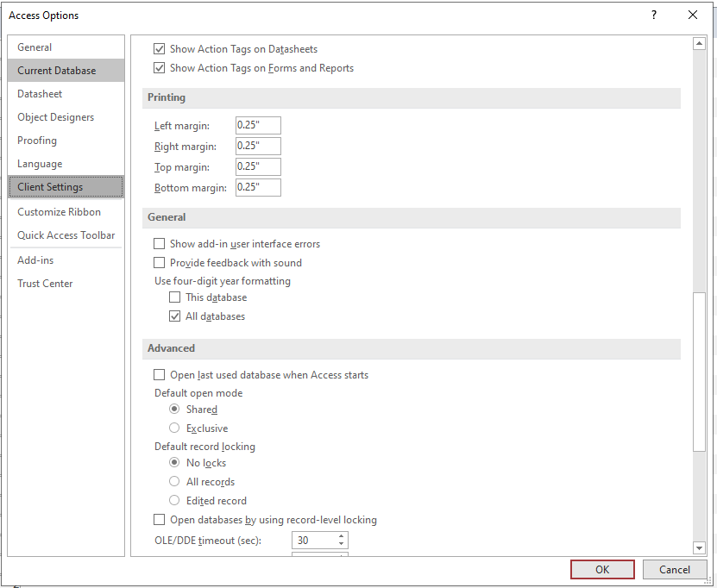Click the OLE/DDE timeout value field
The image size is (717, 588).
[x=315, y=540]
